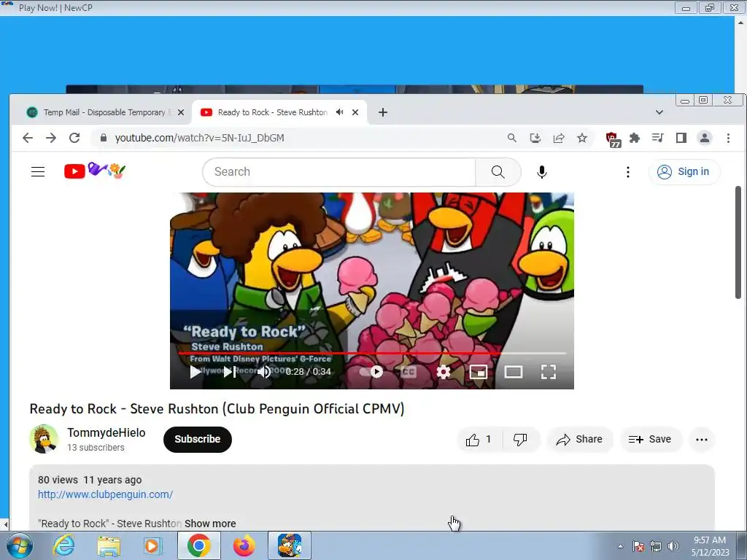This screenshot has width=747, height=560.
Task: Open the TommydeHielo channel name link
Action: (x=107, y=432)
